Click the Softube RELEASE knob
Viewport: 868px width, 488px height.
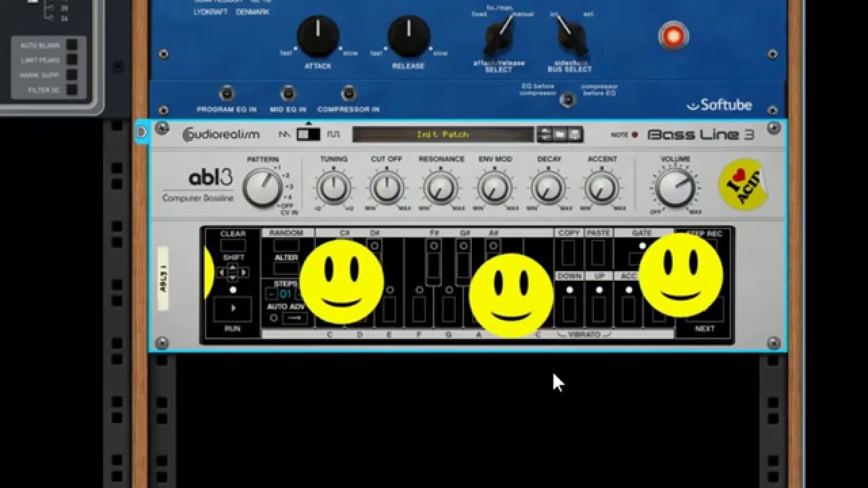click(409, 37)
